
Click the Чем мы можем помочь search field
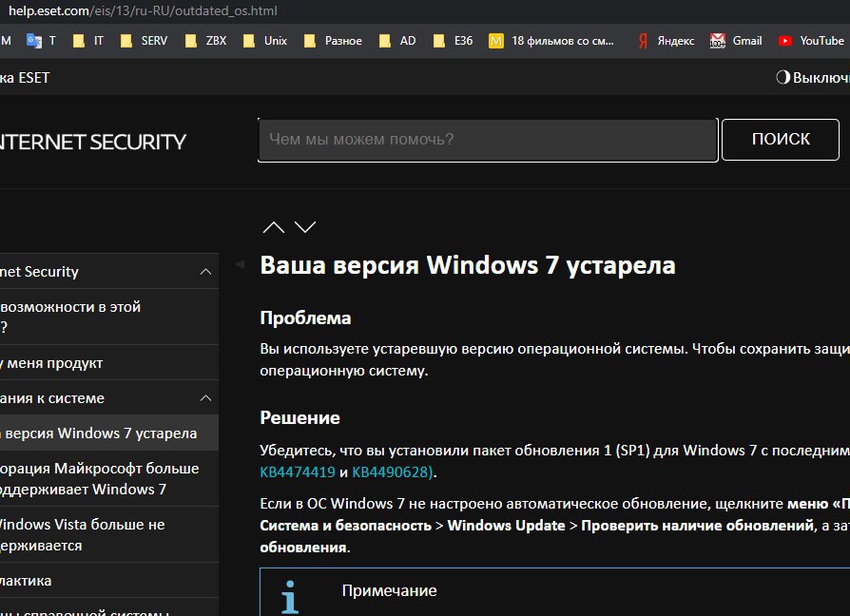point(488,140)
